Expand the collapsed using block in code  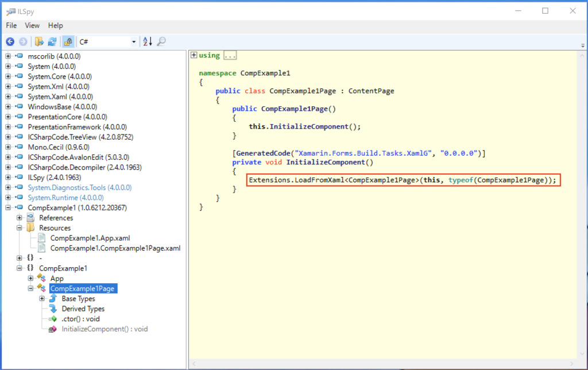(194, 55)
